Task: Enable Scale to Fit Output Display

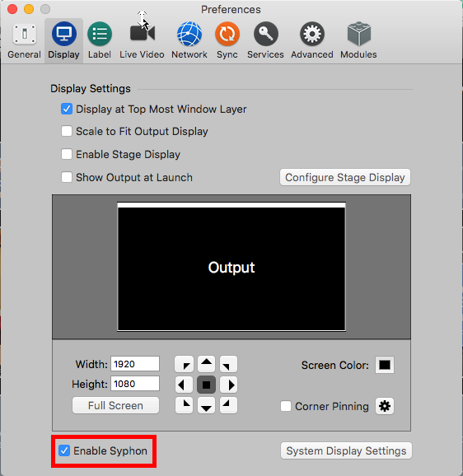Action: click(67, 132)
